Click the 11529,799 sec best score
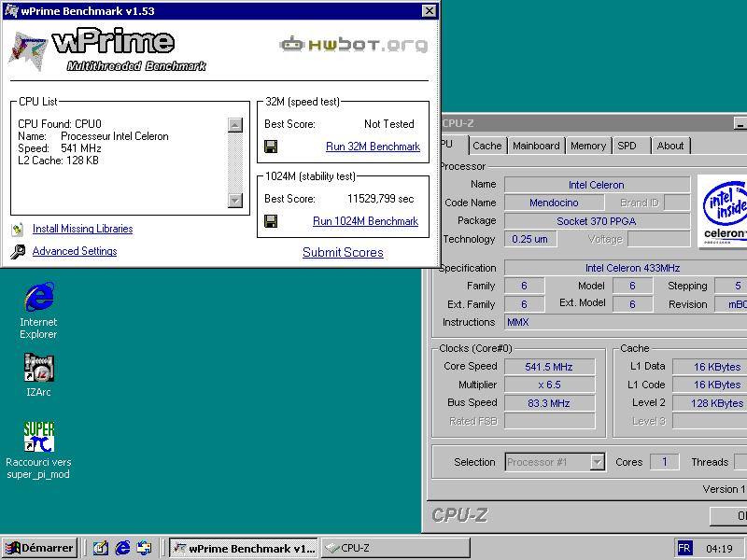This screenshot has width=747, height=560. 381,199
